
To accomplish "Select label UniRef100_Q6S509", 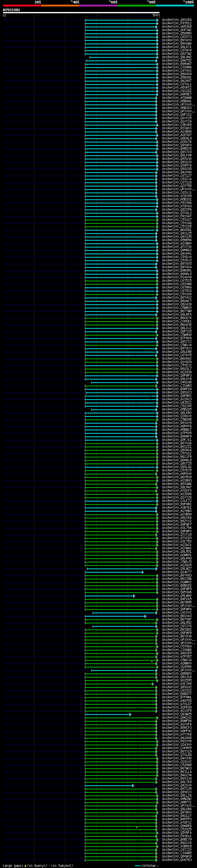I will [x=177, y=477].
